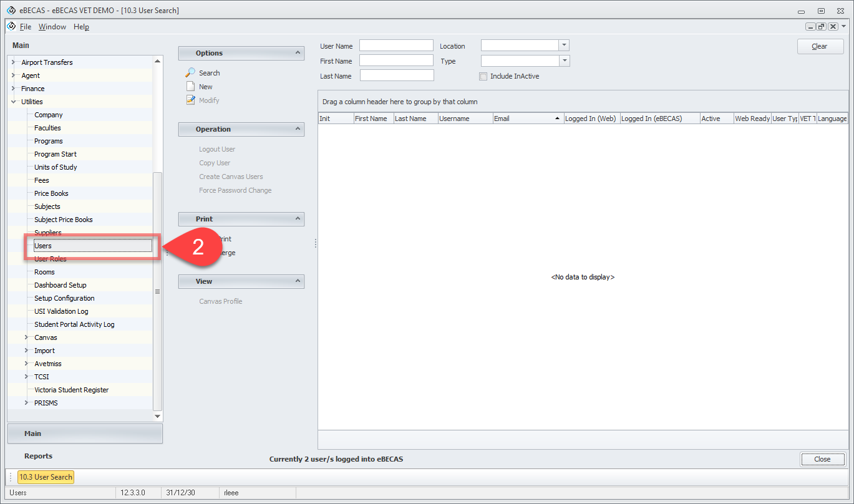Click the eBECAS logo icon beside File menu
This screenshot has width=854, height=504.
point(11,26)
